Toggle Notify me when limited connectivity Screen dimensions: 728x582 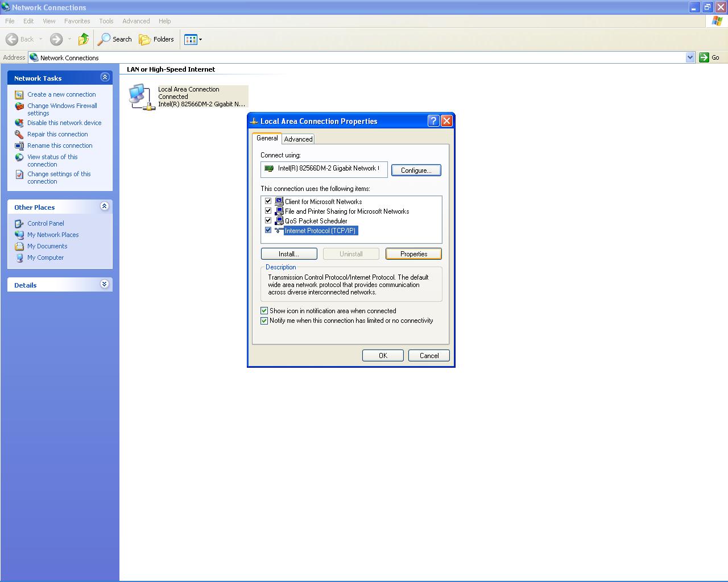pos(264,321)
